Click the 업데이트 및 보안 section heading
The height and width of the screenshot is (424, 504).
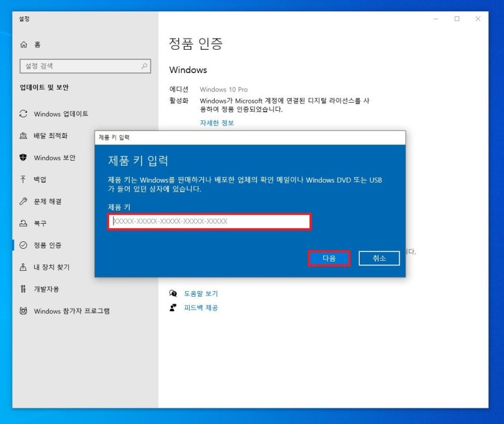[x=44, y=88]
